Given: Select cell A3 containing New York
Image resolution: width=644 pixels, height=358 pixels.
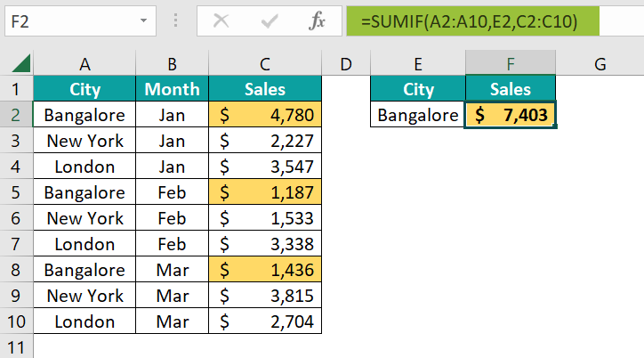Looking at the screenshot, I should tap(85, 141).
